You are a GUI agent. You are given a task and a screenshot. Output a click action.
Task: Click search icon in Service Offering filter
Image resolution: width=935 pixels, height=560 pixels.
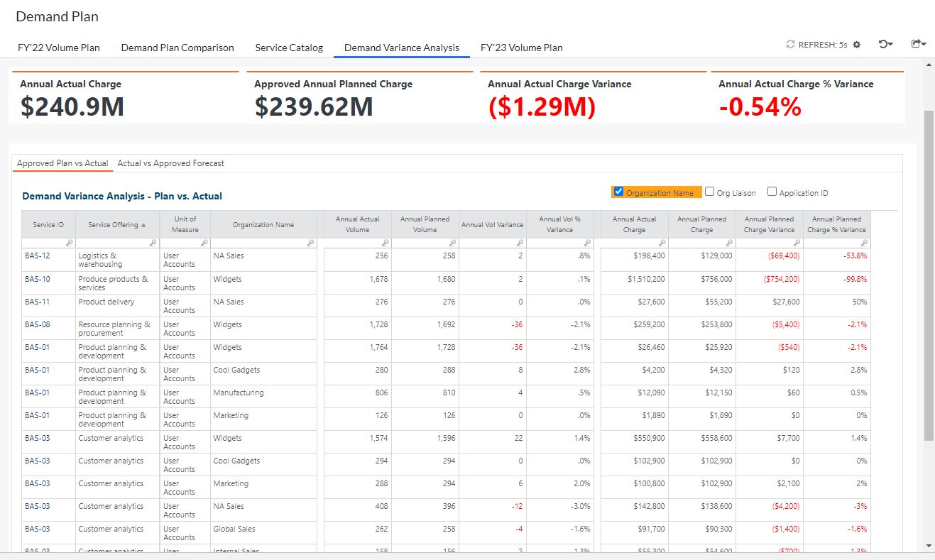[153, 243]
